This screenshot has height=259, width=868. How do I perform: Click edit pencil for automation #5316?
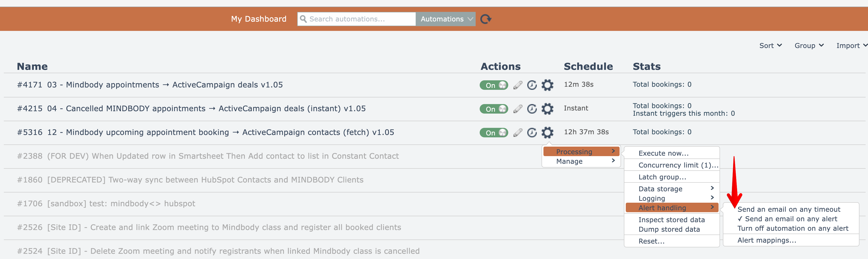[518, 133]
